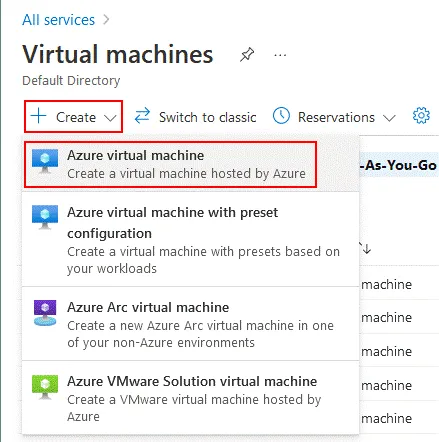The height and width of the screenshot is (442, 439).
Task: Click Switch to classic button
Action: pyautogui.click(x=195, y=117)
